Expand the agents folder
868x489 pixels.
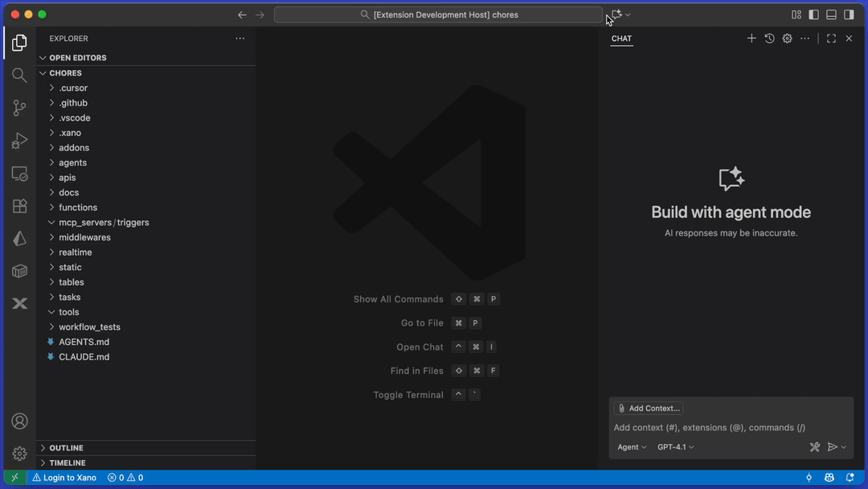pyautogui.click(x=146, y=162)
